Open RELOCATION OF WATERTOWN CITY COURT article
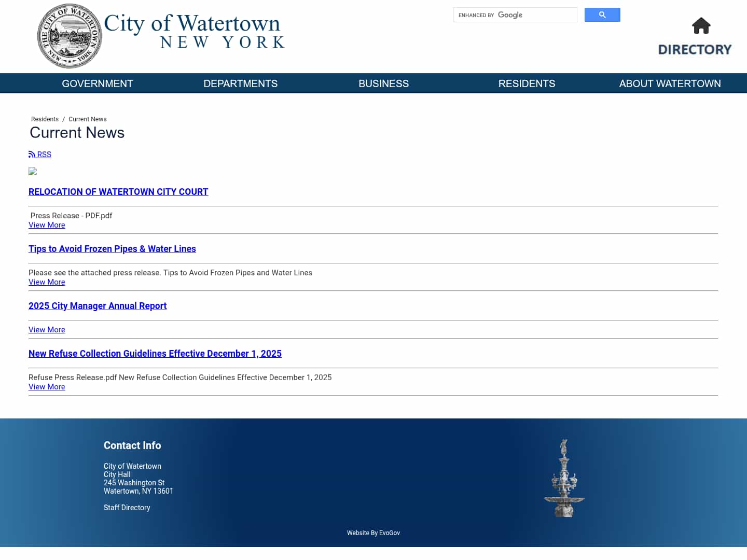 tap(118, 192)
